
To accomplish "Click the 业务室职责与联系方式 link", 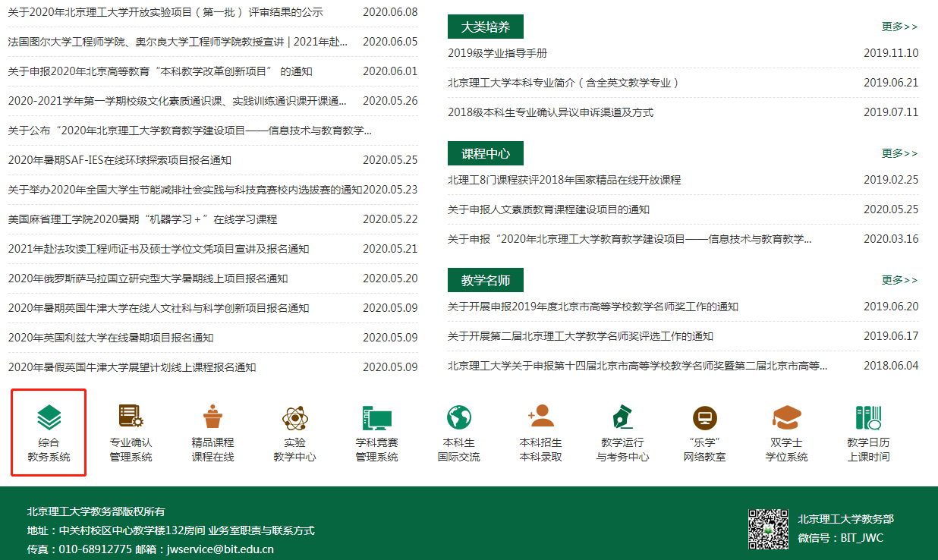I will pos(263,531).
